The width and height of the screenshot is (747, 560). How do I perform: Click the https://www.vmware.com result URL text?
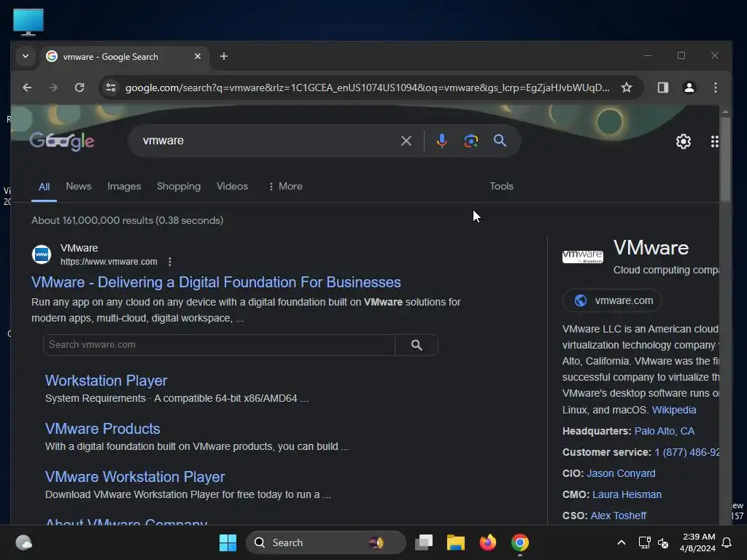pos(109,262)
